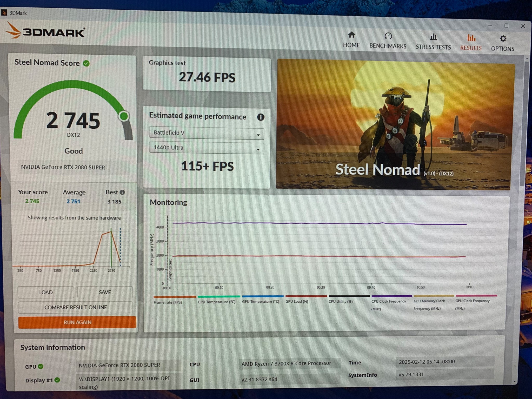
Task: Click Estimated game performance info icon
Action: point(261,117)
